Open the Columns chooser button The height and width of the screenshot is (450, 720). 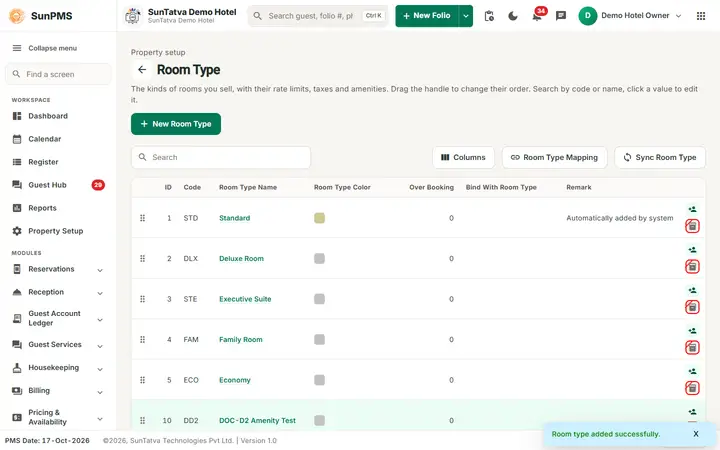point(463,158)
